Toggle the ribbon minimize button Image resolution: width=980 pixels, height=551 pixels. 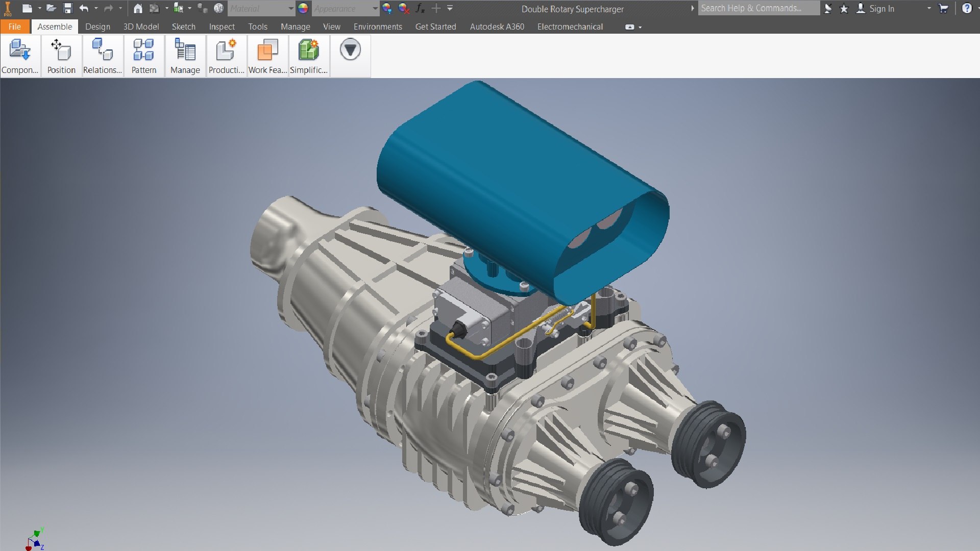630,27
